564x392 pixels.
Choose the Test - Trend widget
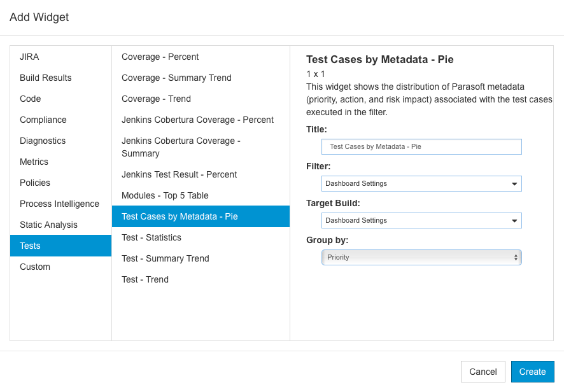tap(201, 279)
